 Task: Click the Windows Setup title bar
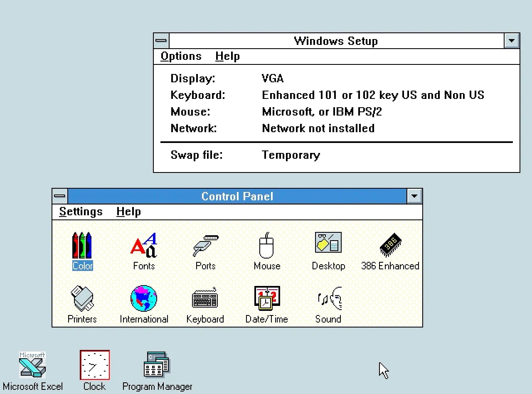tap(336, 41)
